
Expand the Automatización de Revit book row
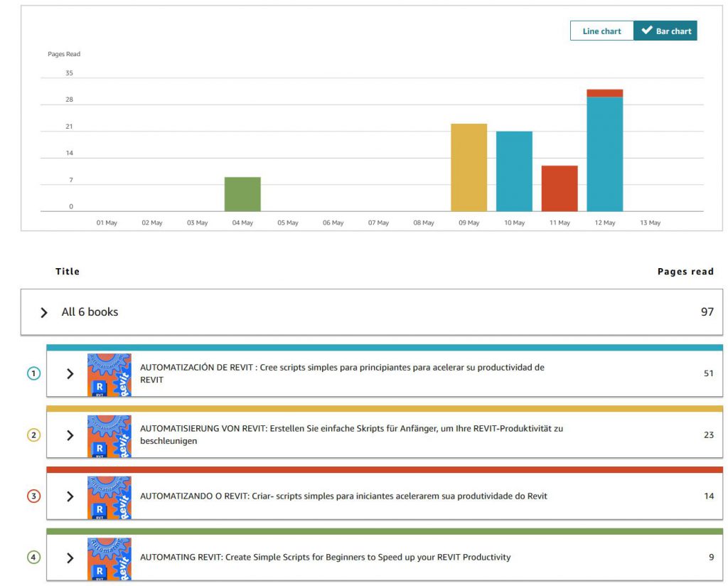tap(70, 373)
